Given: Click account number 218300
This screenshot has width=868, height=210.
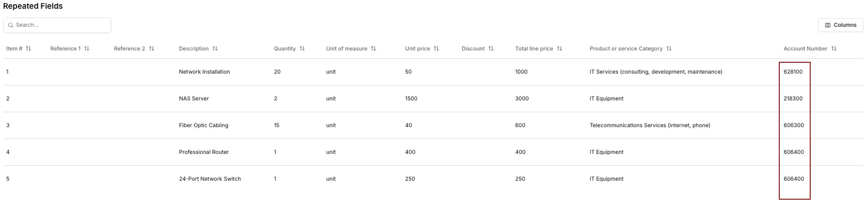Looking at the screenshot, I should [793, 98].
